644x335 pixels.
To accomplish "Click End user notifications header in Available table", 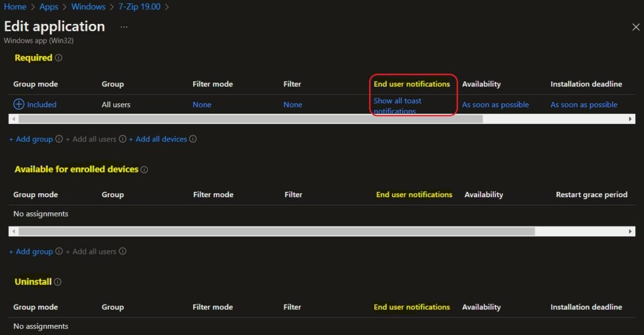I will pyautogui.click(x=414, y=195).
